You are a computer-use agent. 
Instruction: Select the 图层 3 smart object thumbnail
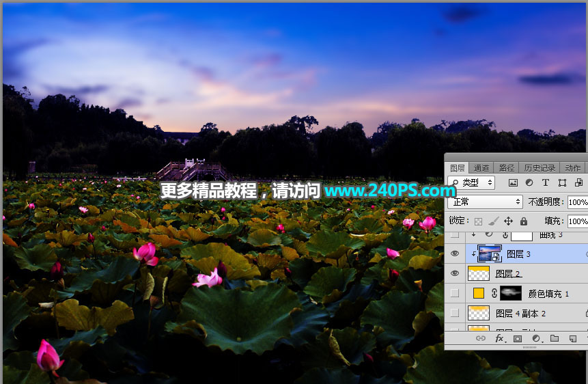[490, 253]
